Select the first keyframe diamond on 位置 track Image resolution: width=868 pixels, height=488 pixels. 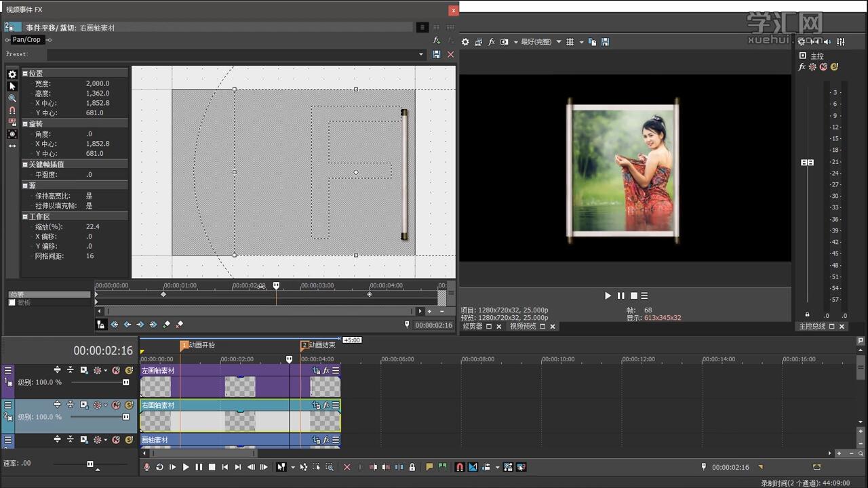pyautogui.click(x=163, y=294)
